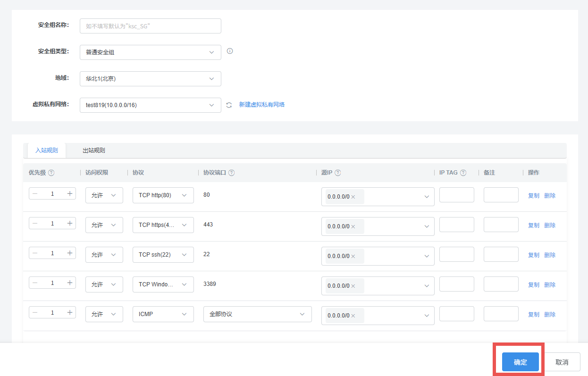Increase priority of the port 80 rule
Image resolution: width=588 pixels, height=376 pixels.
point(70,193)
